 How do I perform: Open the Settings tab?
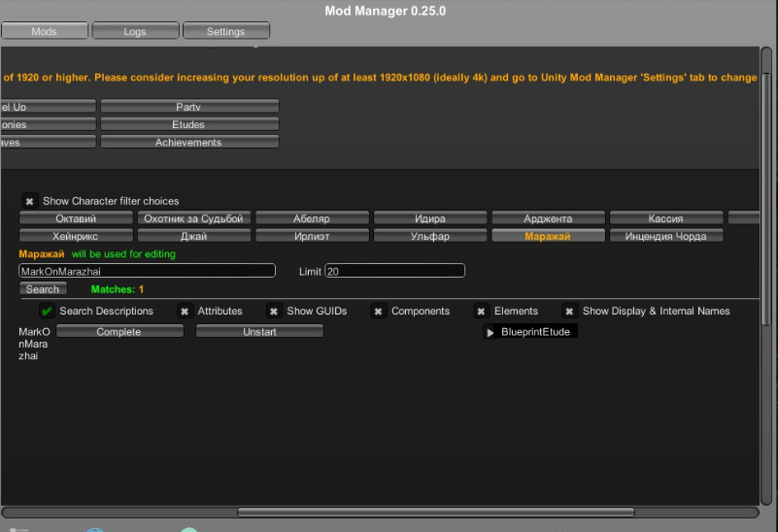pyautogui.click(x=225, y=31)
